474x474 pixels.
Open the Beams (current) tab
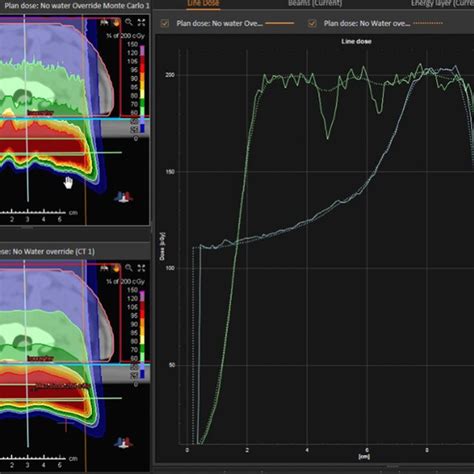click(315, 3)
